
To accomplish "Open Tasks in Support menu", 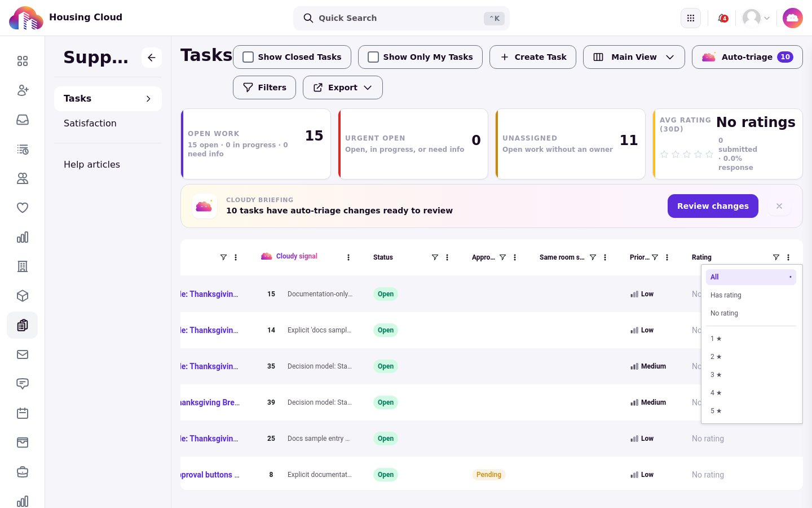I will tap(108, 99).
